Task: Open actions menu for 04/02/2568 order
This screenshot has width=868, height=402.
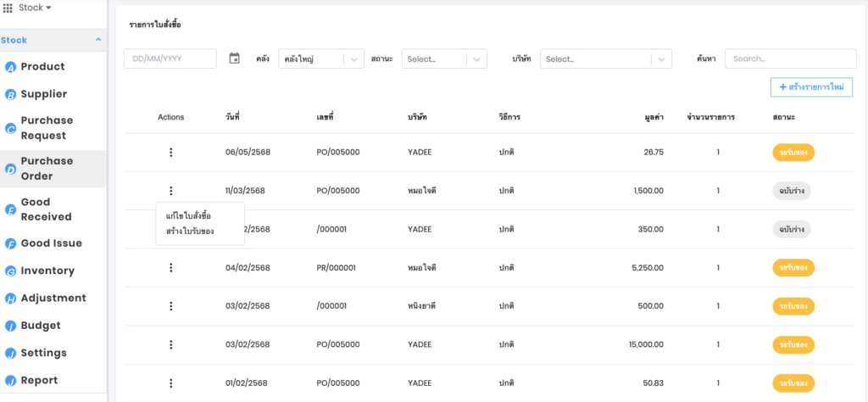Action: (170, 268)
